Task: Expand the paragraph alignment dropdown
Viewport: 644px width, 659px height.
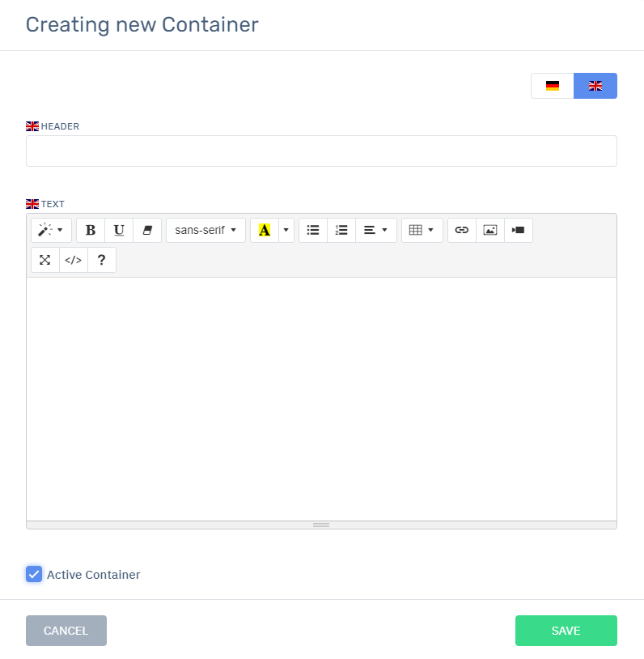Action: tap(376, 230)
